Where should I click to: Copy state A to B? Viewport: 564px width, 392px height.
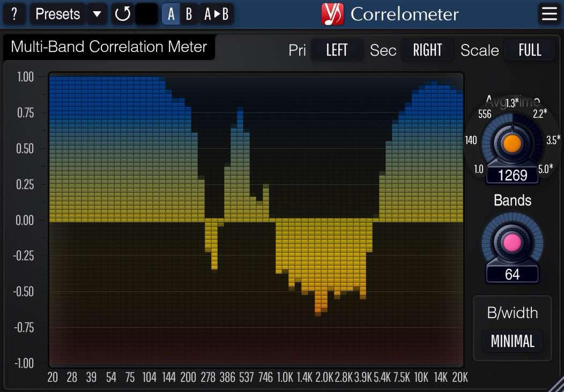click(216, 14)
